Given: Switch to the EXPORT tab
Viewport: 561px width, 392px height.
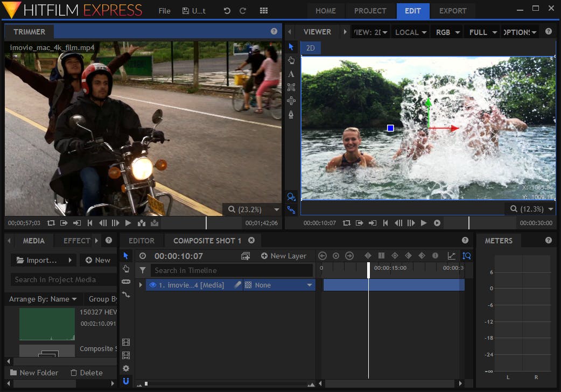Looking at the screenshot, I should (453, 11).
